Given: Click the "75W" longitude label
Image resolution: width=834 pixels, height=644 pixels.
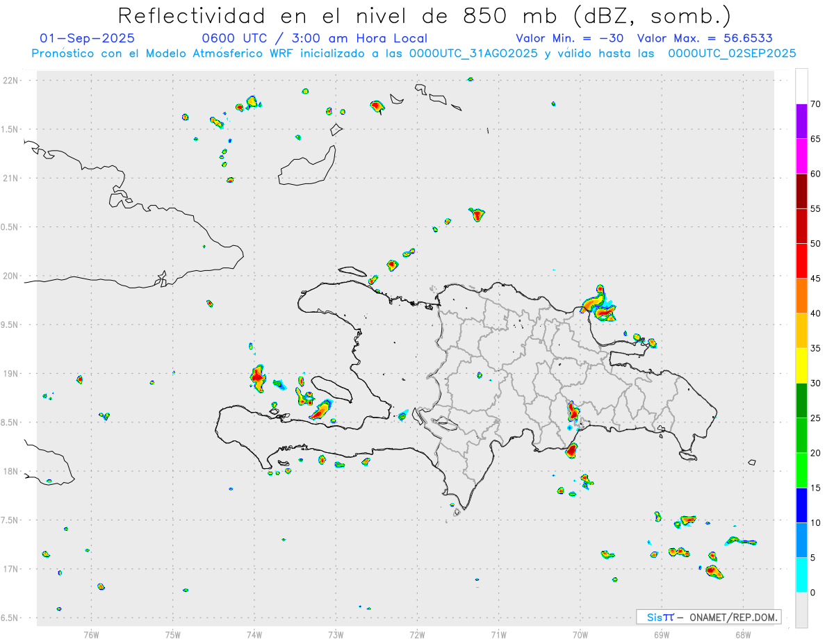Looking at the screenshot, I should click(x=173, y=634).
